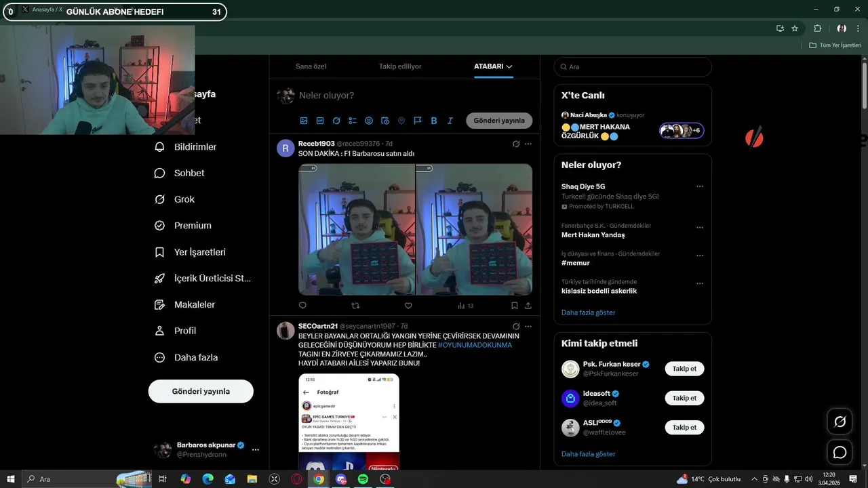Open the left image in Receb1903's post
The image size is (868, 488).
coord(357,229)
